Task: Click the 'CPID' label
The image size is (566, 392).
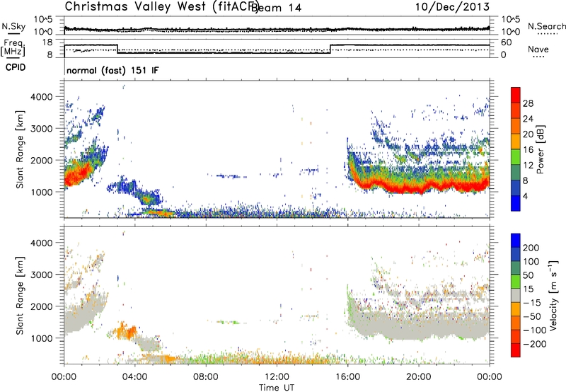Action: [x=16, y=67]
